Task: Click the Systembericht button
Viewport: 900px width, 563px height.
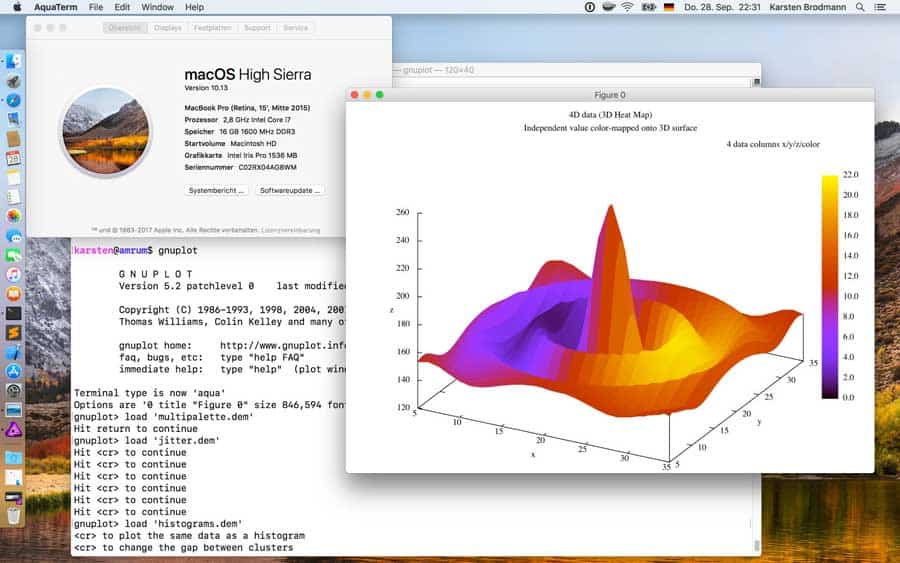Action: (x=216, y=191)
